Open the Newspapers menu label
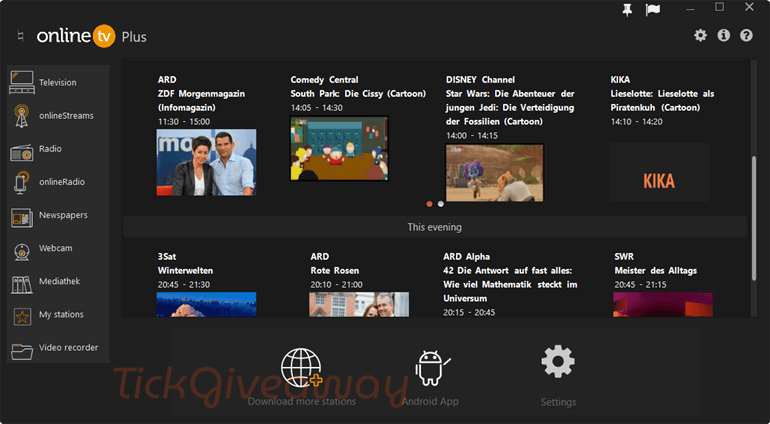Viewport: 770px width, 424px height. coord(63,215)
